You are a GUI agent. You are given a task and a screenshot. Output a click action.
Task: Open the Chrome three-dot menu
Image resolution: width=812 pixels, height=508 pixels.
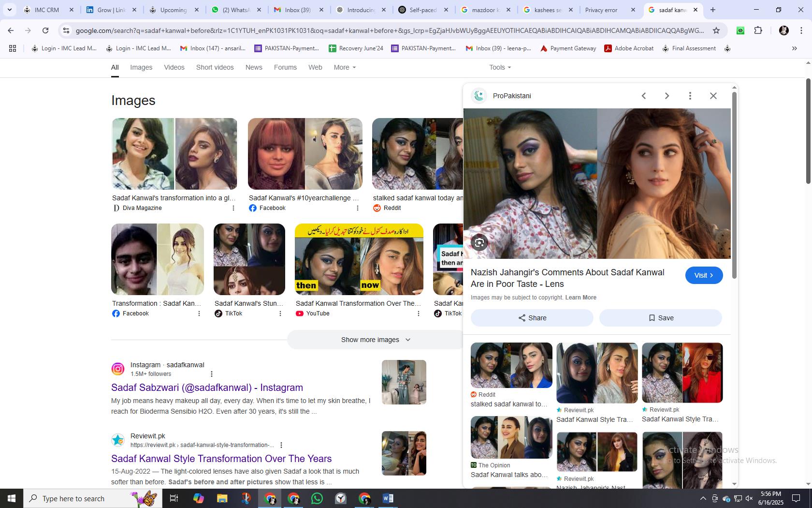pyautogui.click(x=801, y=30)
